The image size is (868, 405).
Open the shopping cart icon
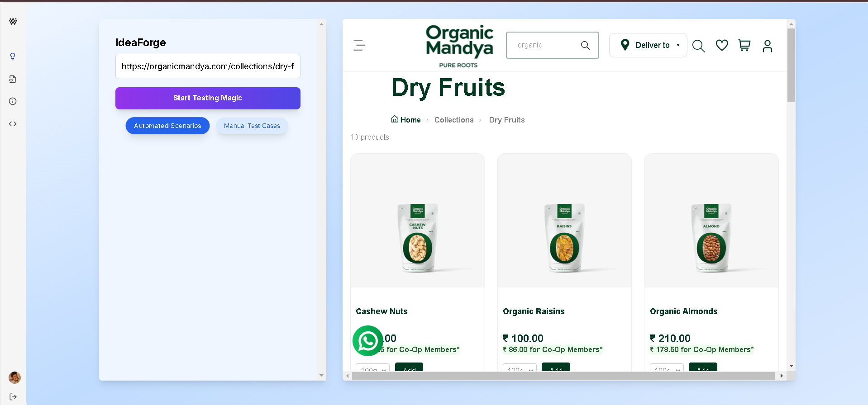pyautogui.click(x=744, y=45)
